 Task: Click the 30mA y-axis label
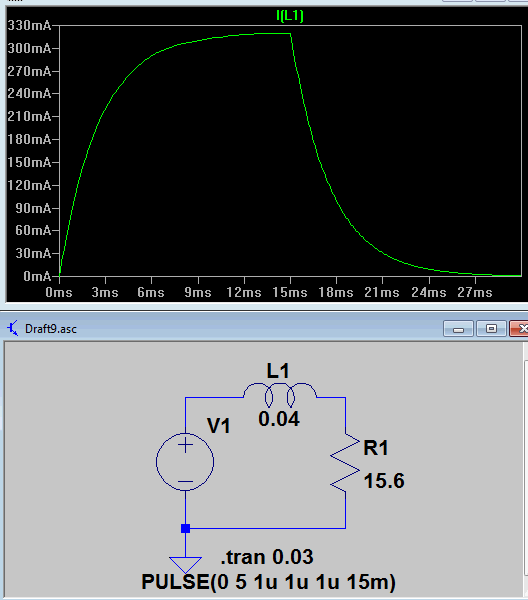(x=33, y=253)
